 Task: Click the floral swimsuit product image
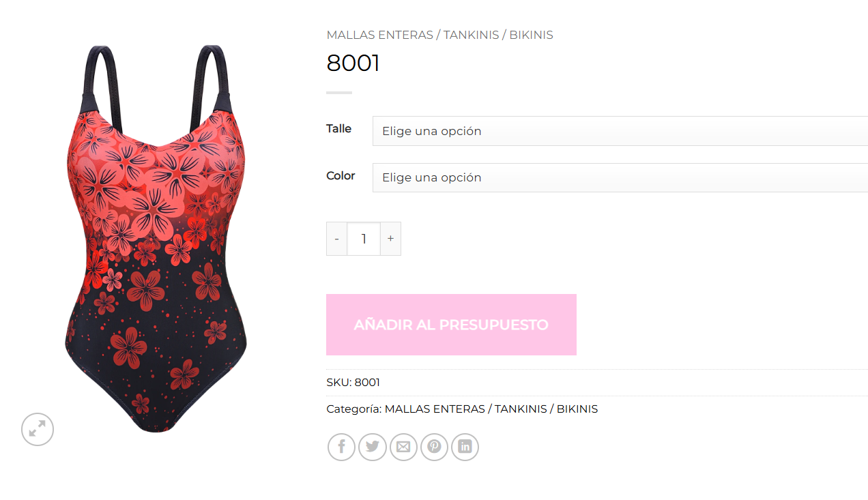[156, 239]
